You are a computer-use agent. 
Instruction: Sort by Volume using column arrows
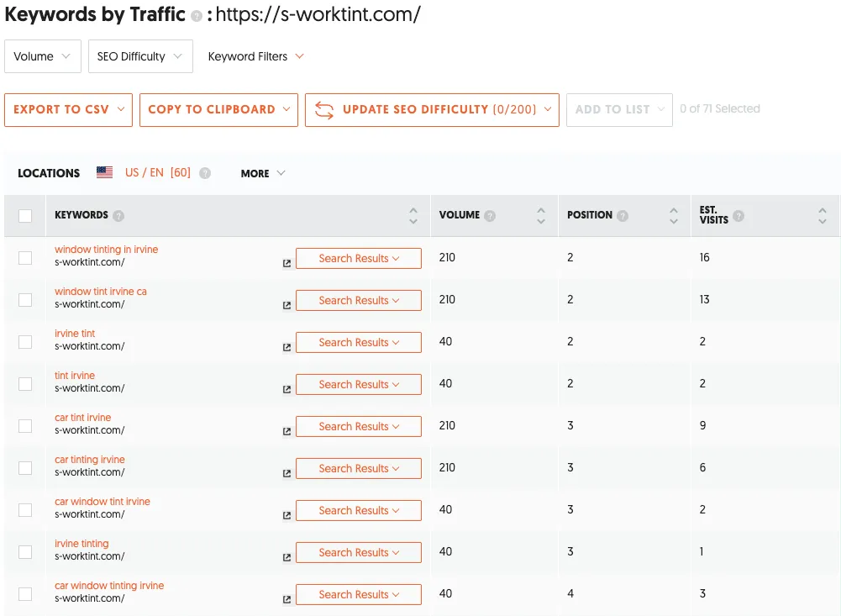(541, 216)
